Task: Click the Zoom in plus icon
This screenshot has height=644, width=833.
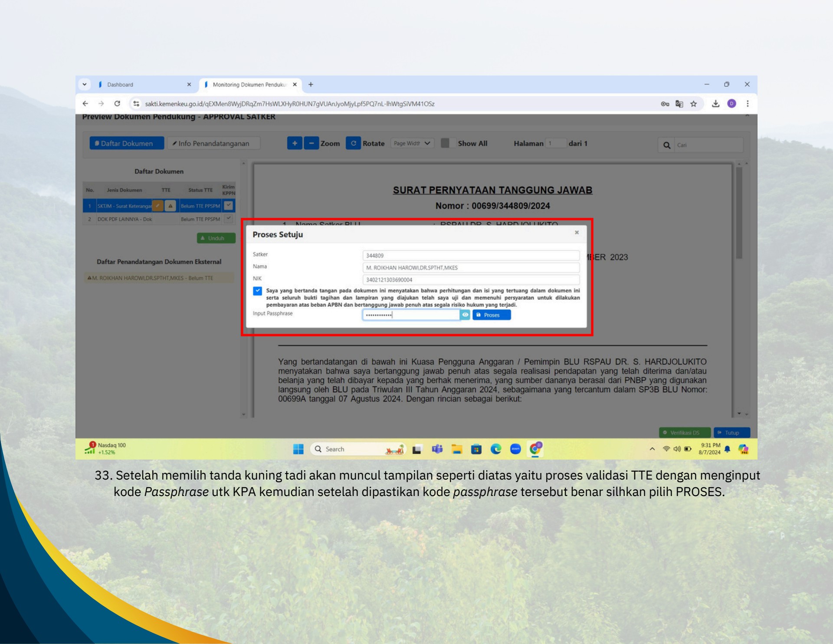Action: (x=295, y=143)
